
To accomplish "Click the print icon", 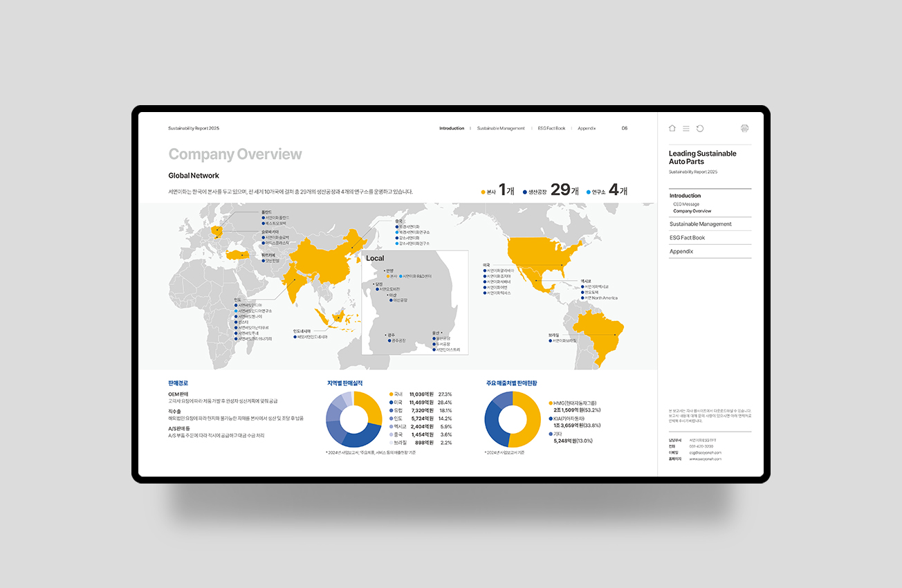I will coord(744,128).
